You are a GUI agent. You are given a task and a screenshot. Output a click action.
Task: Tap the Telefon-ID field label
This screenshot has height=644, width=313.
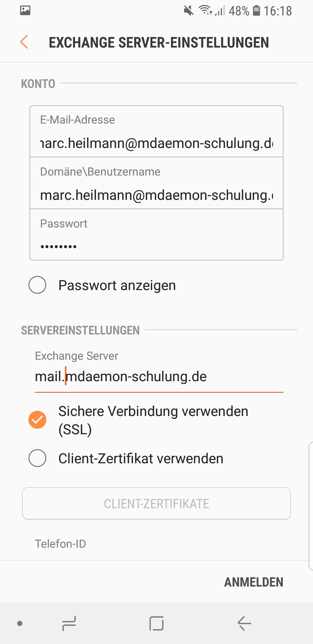pos(61,544)
